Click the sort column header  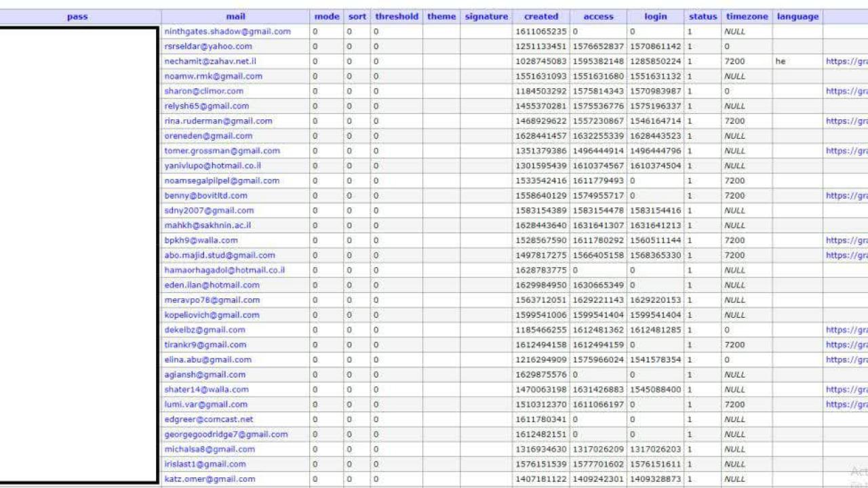tap(357, 16)
